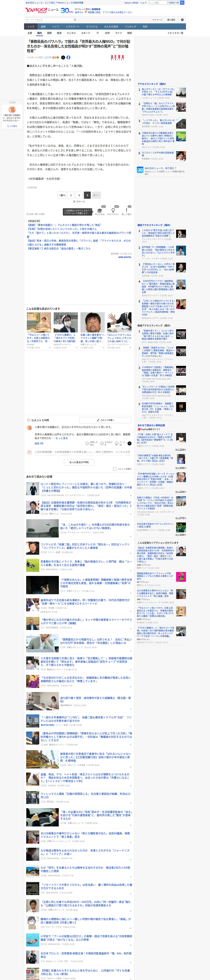Toggle the コメント非表示 checkbox

click(115, 469)
